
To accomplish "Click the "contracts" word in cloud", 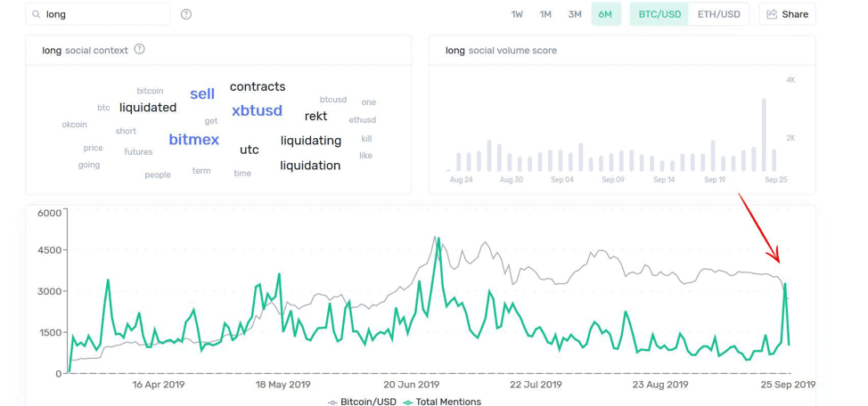I will tap(258, 86).
